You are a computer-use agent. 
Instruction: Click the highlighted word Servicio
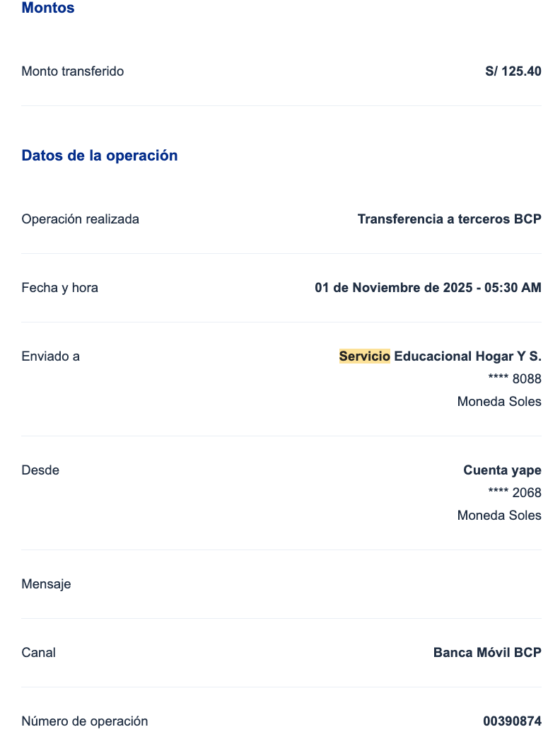364,356
